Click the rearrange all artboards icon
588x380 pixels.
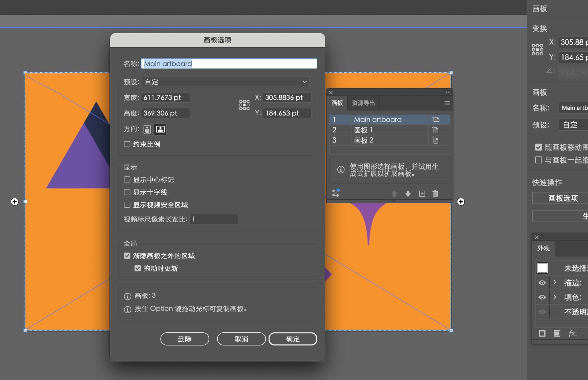(x=336, y=193)
